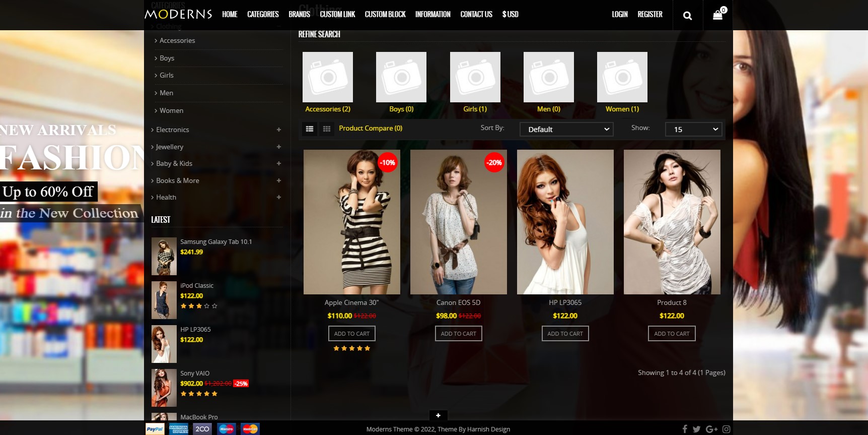This screenshot has height=435, width=868.
Task: Open the Custom Link menu
Action: [337, 14]
